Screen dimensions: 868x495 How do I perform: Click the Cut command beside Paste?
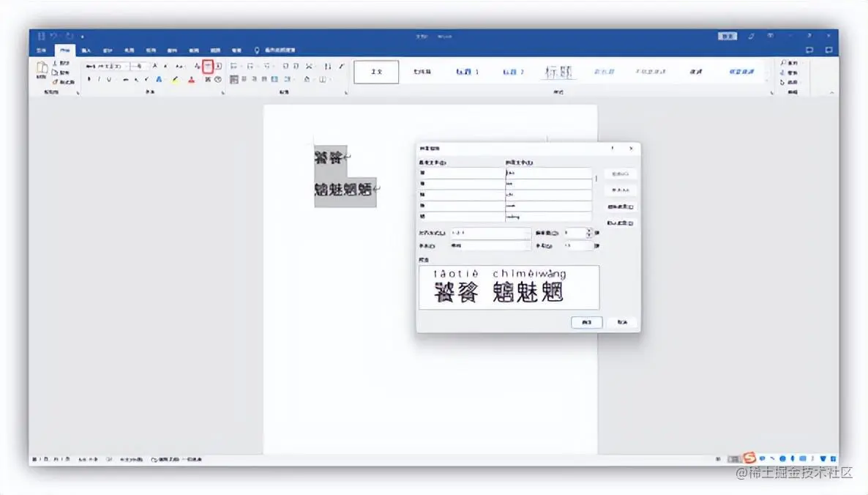(61, 62)
